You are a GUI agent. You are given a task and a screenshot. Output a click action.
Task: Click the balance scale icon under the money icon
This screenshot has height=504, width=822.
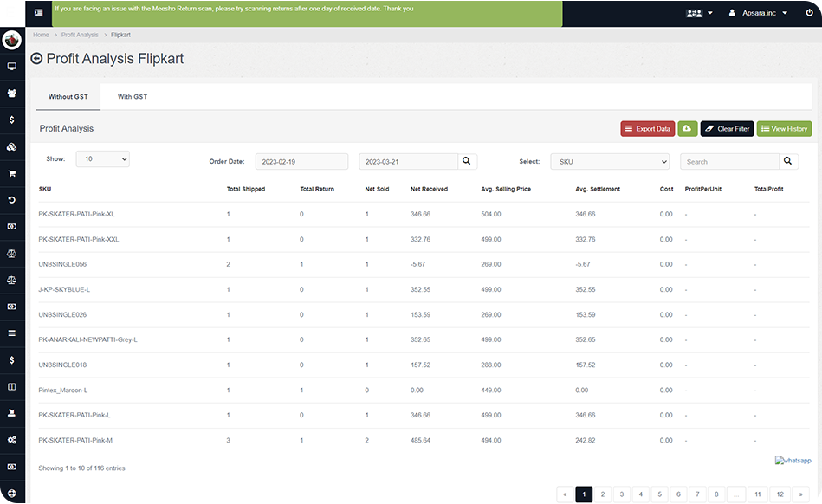coord(12,254)
